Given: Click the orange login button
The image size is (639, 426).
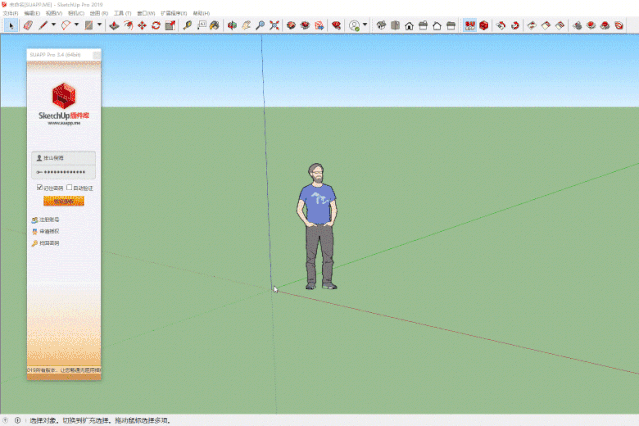Looking at the screenshot, I should pyautogui.click(x=64, y=201).
